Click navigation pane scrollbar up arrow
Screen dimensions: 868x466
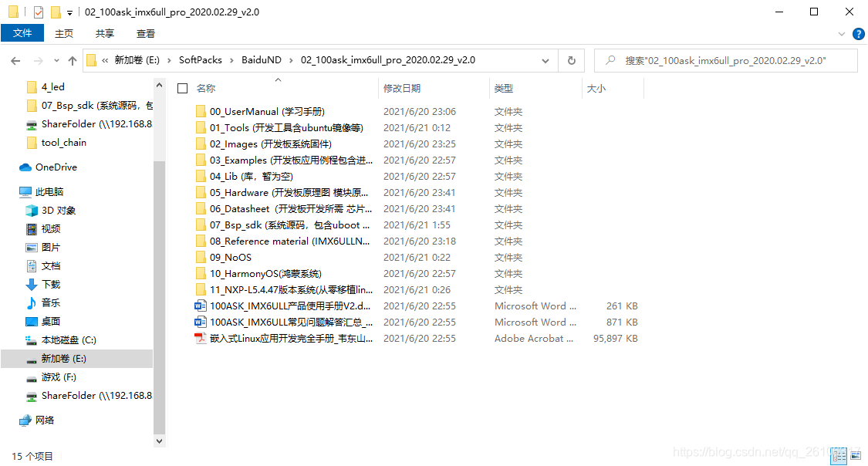[x=160, y=85]
